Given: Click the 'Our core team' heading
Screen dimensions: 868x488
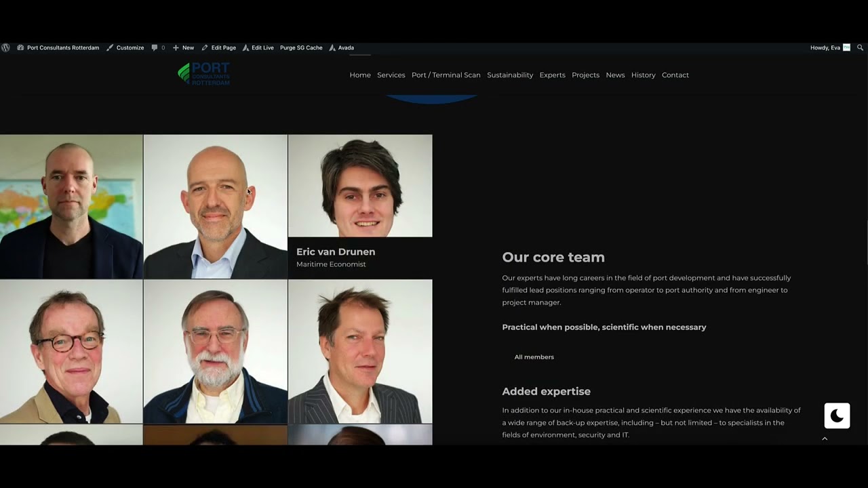Looking at the screenshot, I should (553, 258).
